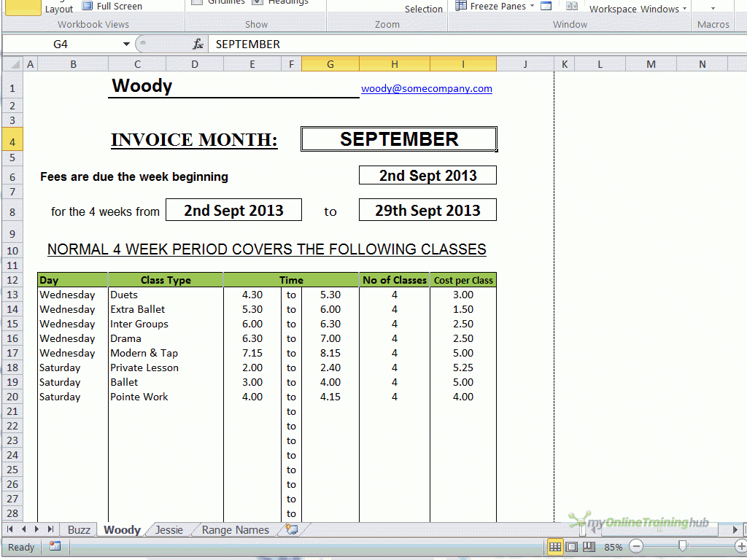
Task: Enable macro recording from the status bar
Action: click(55, 547)
